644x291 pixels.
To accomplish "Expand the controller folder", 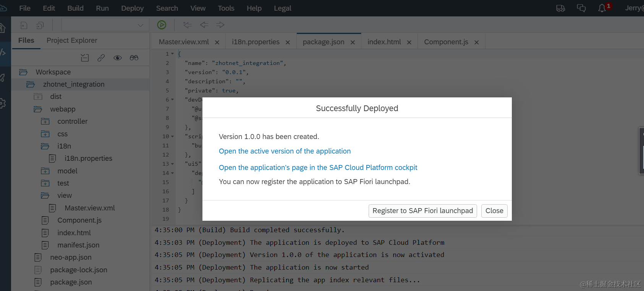I will click(45, 121).
